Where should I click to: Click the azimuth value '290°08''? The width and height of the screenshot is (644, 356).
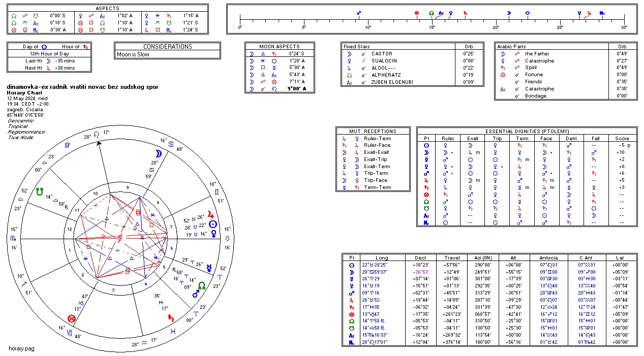[x=483, y=265]
